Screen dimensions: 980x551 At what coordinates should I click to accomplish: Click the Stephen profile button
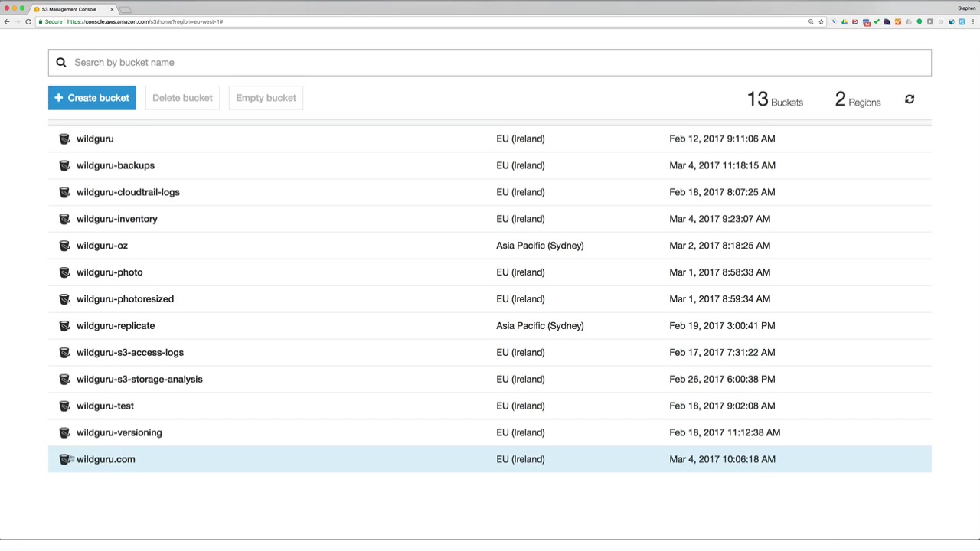[x=966, y=8]
